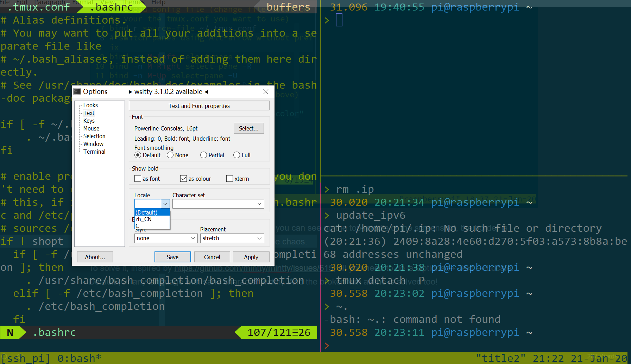Click the 'command not found' error line

pos(412,319)
